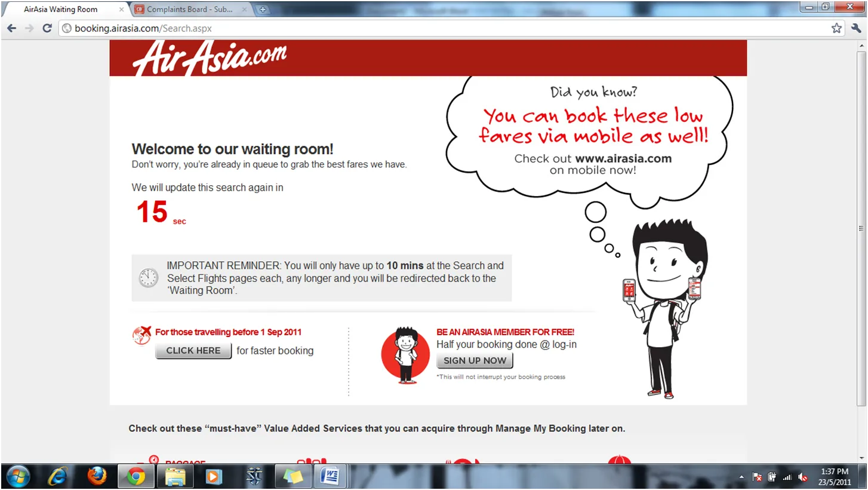Click the 'IMPORTANT REMINDER' notice text

(x=335, y=278)
